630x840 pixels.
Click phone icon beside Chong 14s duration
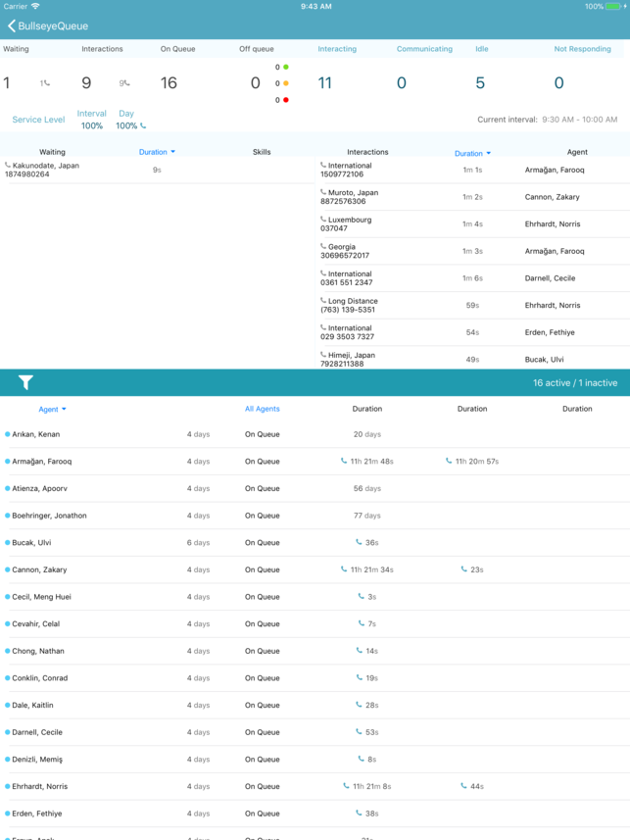coord(360,651)
